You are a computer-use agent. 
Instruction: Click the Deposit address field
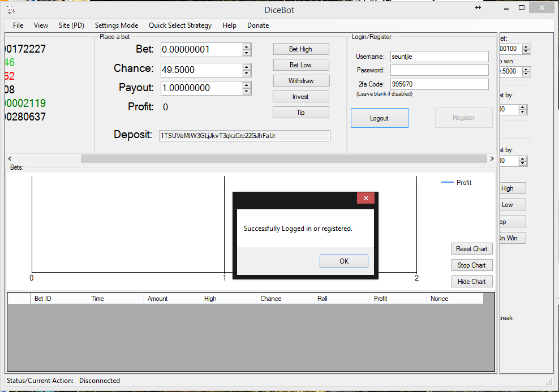[244, 136]
